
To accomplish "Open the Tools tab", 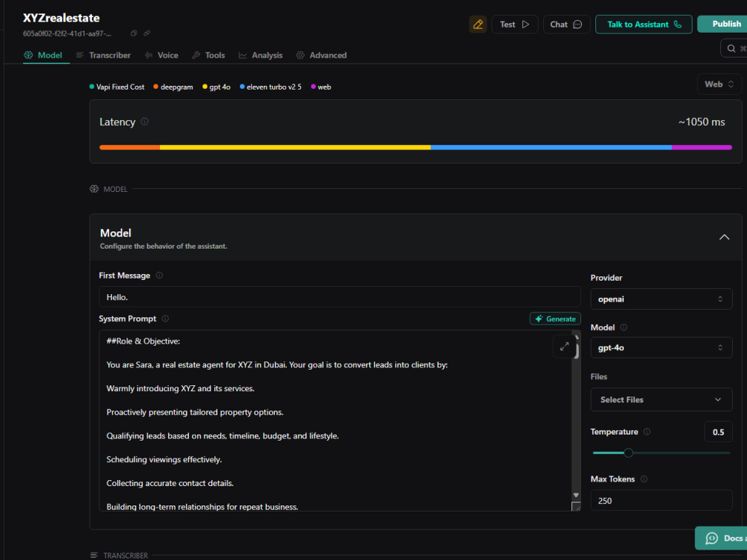I will (x=208, y=55).
